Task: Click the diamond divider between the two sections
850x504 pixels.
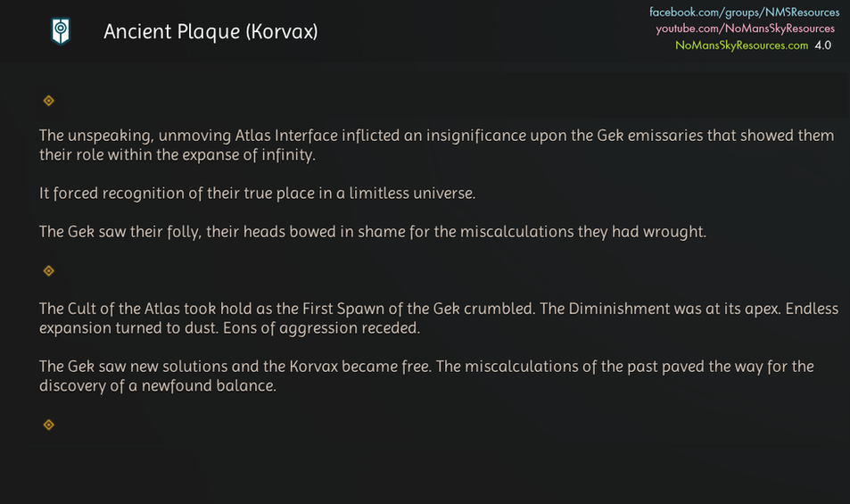Action: 49,270
